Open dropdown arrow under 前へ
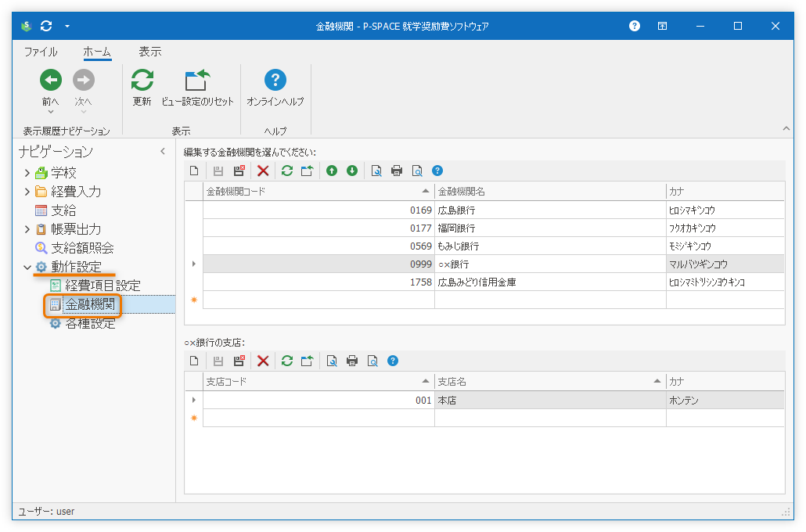Viewport: 806px width, 532px height. click(51, 112)
